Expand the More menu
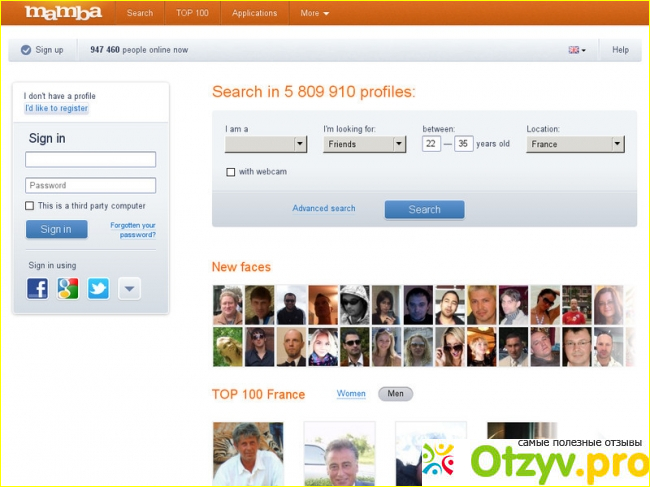Screen dimensions: 650x487 pos(314,13)
